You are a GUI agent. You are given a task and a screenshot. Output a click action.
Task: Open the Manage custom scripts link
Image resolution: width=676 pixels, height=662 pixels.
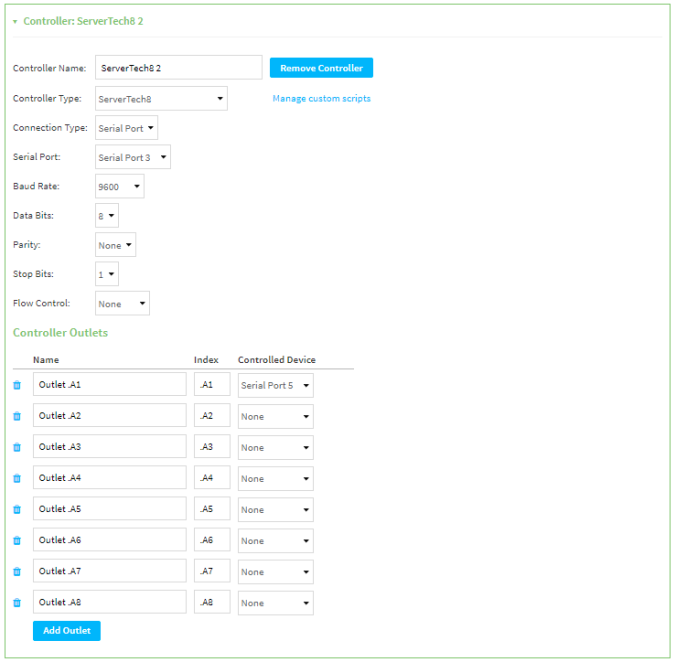[321, 99]
